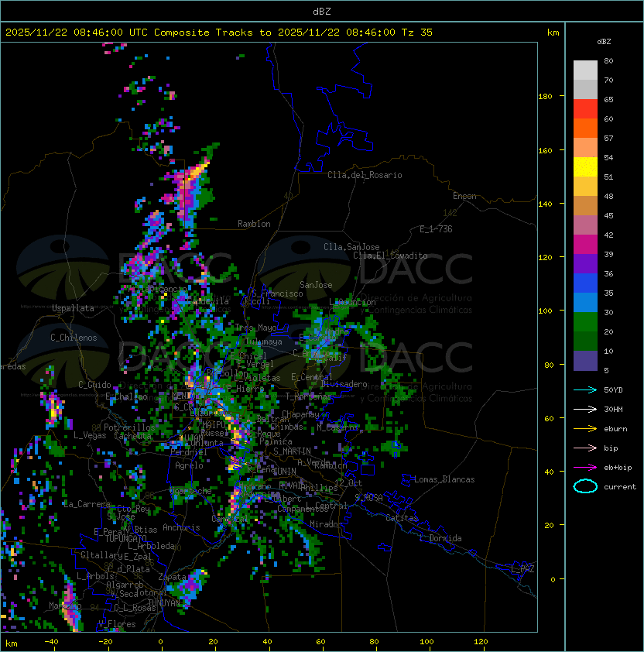Screen dimensions: 644x652
Task: Click the cyan 50YD arrow legend icon
Action: click(x=585, y=389)
